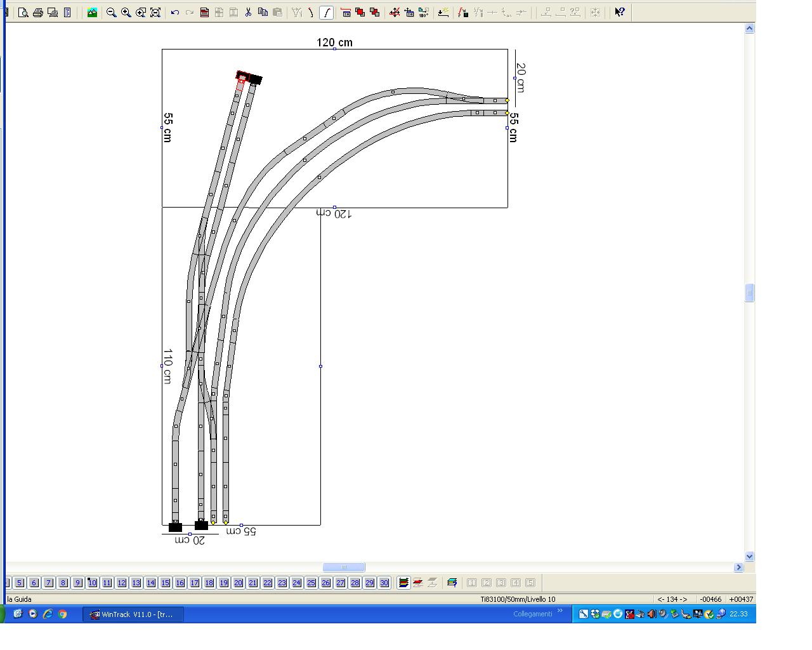Launch Internet Explorer from quick launch

pos(48,614)
